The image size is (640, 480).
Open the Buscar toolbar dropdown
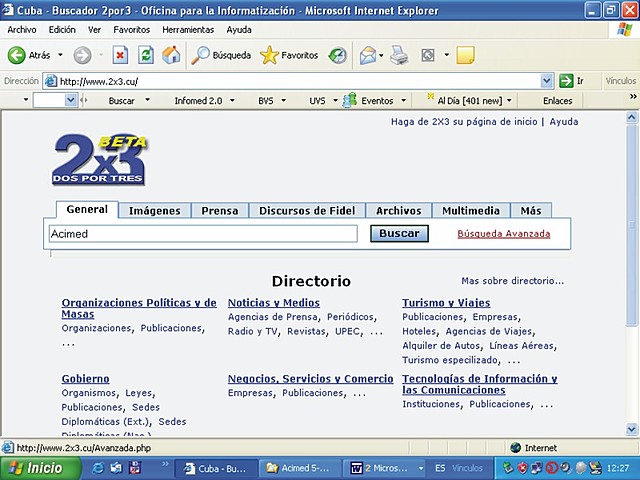coord(147,100)
